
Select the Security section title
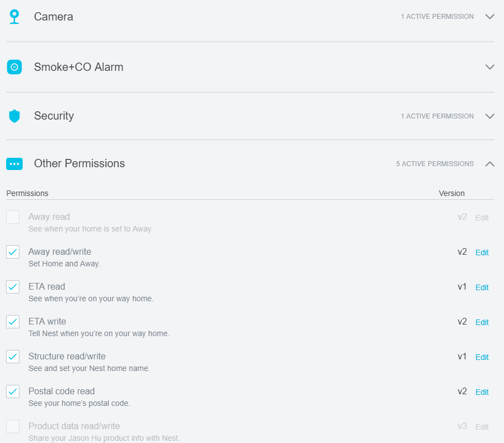pyautogui.click(x=54, y=116)
